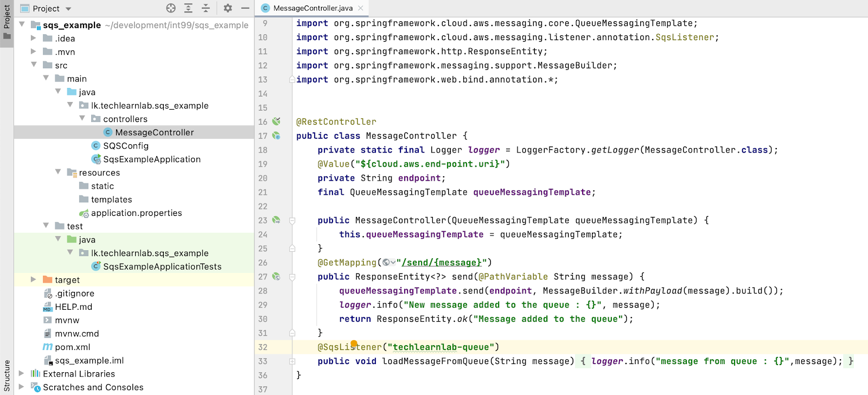Open the Project tool window side tab

point(7,23)
